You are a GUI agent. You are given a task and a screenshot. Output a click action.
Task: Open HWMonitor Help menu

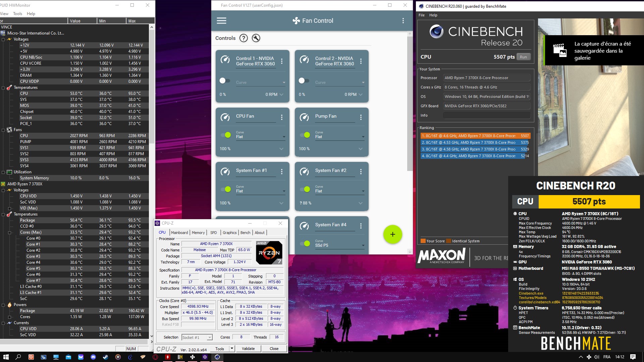pyautogui.click(x=31, y=14)
